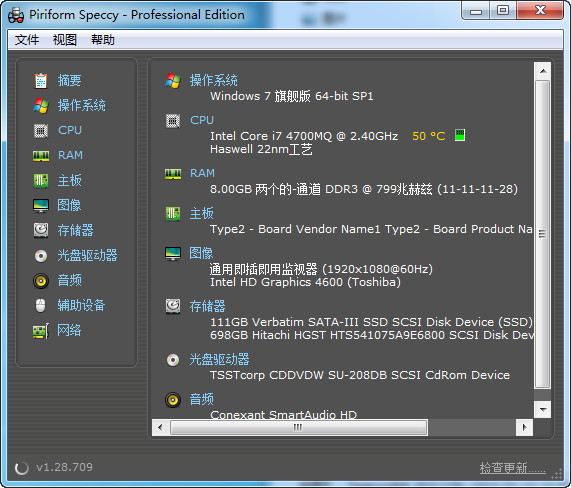
Task: Click the optical disc icon in summary panel
Action: point(173,360)
